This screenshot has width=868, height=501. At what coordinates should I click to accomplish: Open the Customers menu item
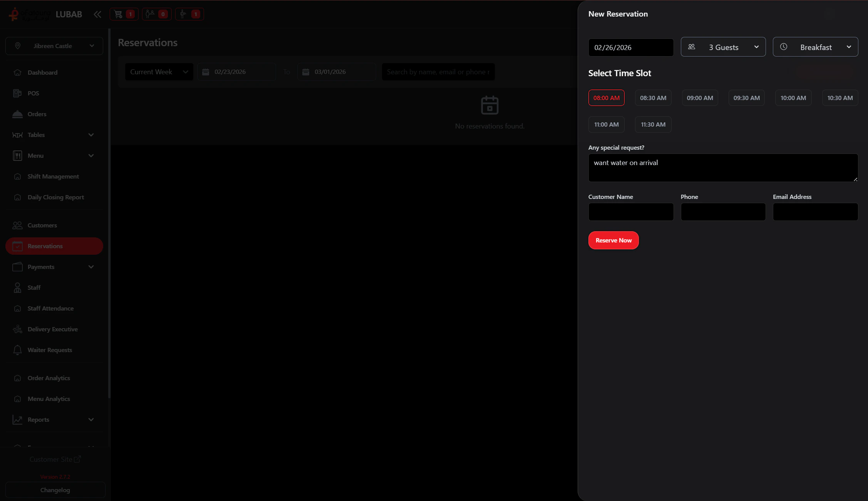(42, 225)
